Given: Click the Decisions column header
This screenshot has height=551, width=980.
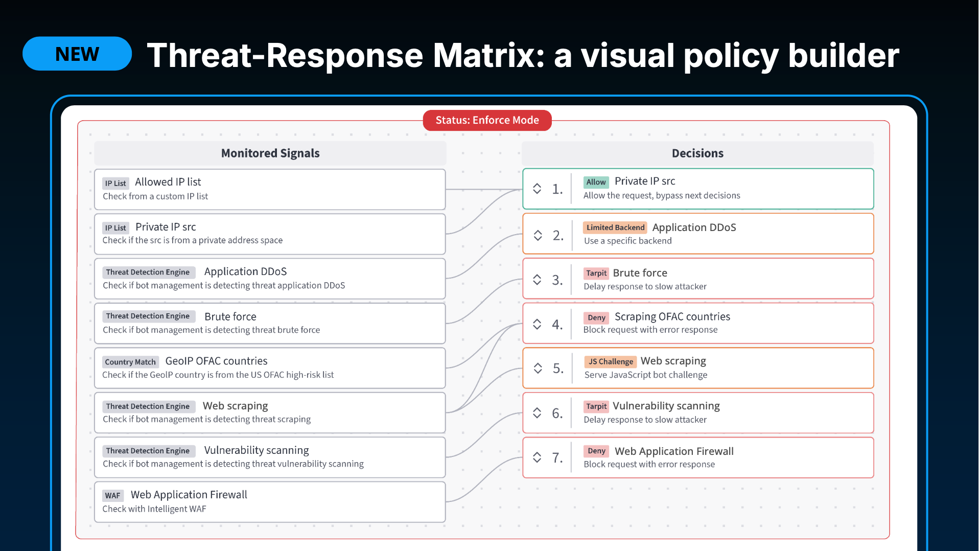Looking at the screenshot, I should coord(697,153).
